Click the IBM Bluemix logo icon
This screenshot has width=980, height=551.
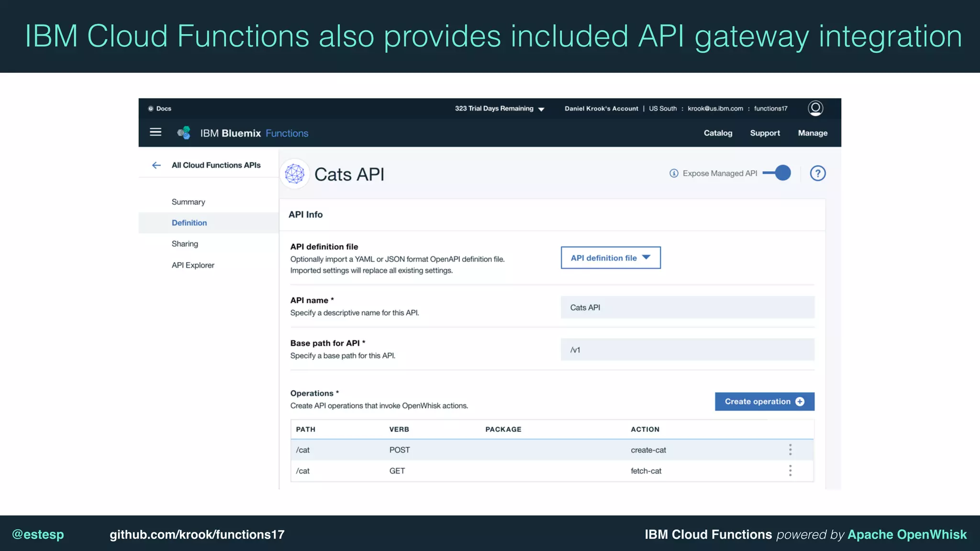point(184,133)
